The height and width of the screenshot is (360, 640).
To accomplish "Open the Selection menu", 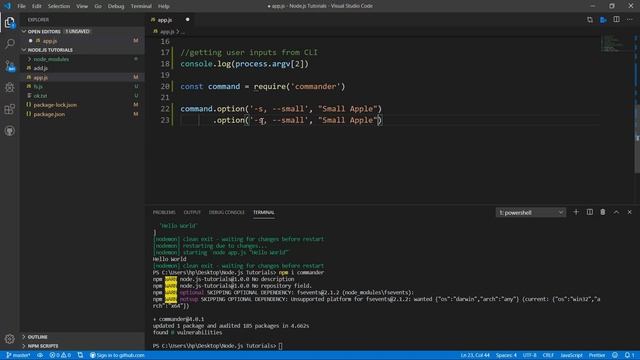I will coord(59,6).
